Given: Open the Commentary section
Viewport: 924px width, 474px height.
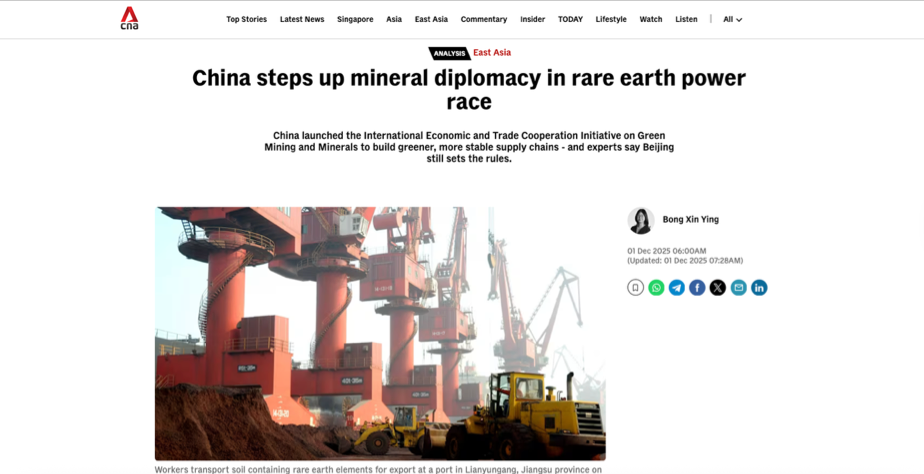Looking at the screenshot, I should click(484, 19).
